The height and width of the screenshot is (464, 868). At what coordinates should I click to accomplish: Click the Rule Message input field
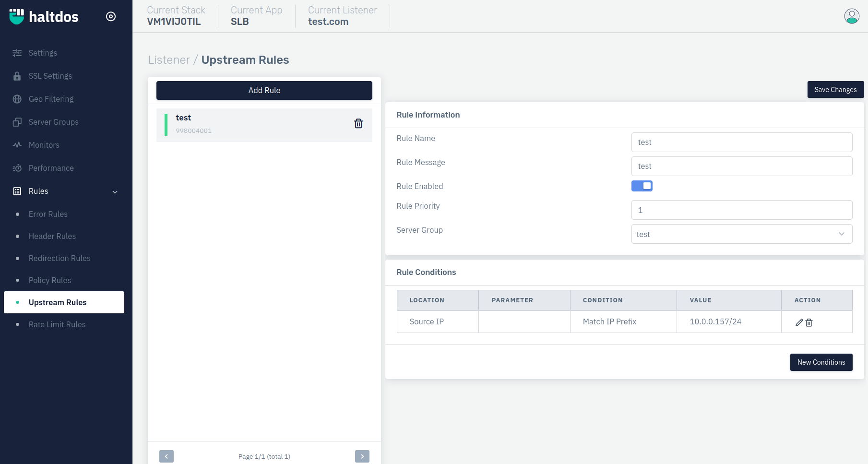(x=742, y=166)
